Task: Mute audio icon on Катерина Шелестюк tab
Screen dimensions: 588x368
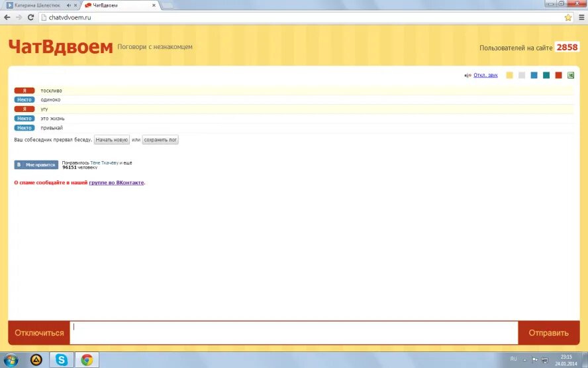Action: 69,5
